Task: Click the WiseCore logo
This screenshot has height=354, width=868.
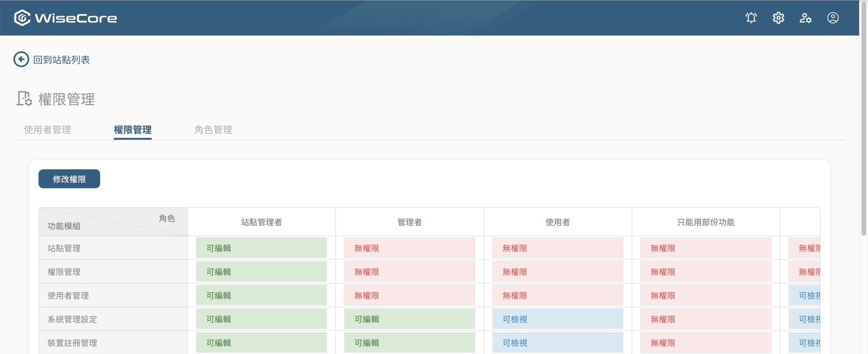Action: (65, 18)
